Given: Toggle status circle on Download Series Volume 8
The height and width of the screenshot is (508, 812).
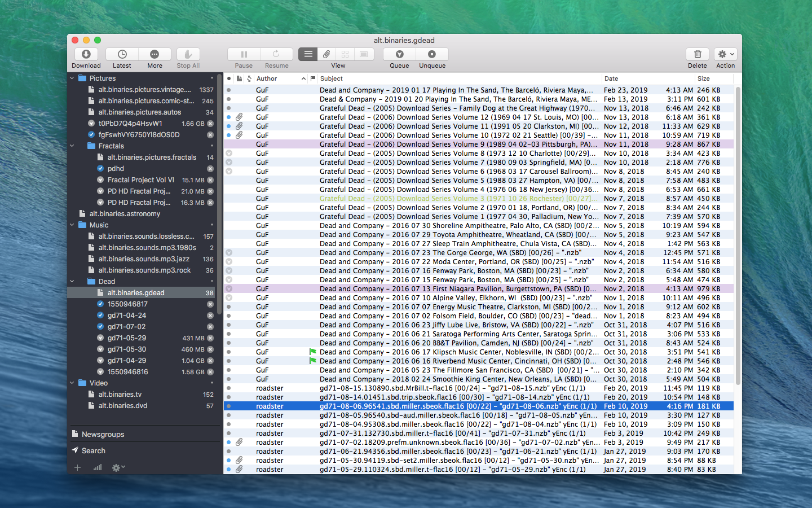Looking at the screenshot, I should (229, 153).
